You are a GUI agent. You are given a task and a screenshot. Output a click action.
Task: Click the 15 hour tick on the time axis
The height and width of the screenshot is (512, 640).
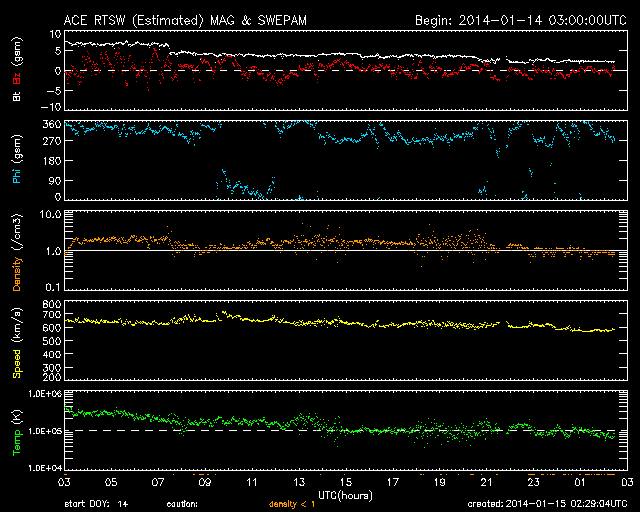point(345,483)
